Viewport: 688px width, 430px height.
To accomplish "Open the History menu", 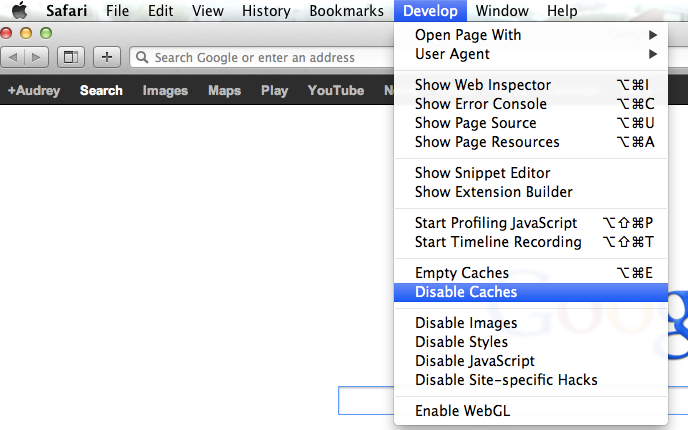I will (x=266, y=11).
